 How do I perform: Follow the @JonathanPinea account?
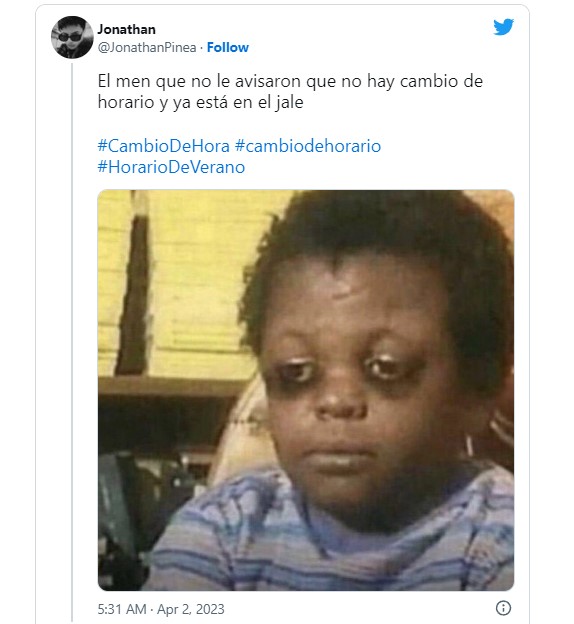click(228, 47)
